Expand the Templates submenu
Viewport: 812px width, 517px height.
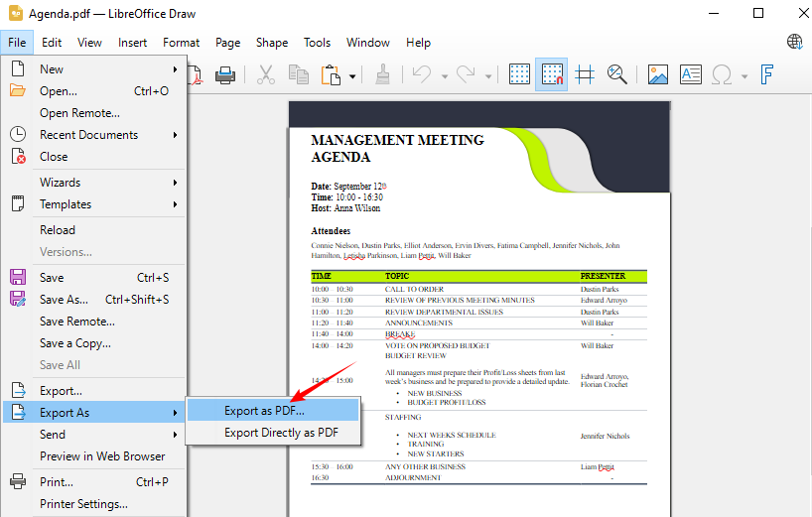click(x=93, y=203)
